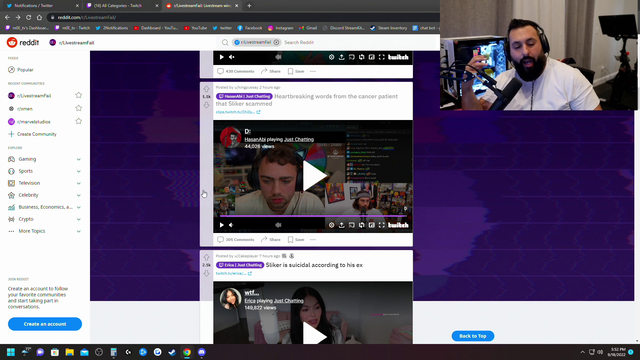The height and width of the screenshot is (360, 640).
Task: Open Discord from the taskbar
Action: coord(202,352)
